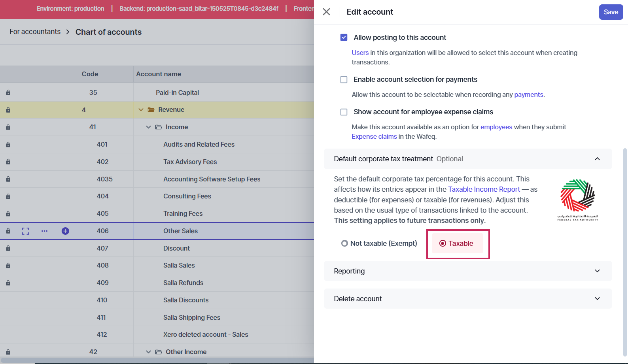Click the Save button
Viewport: 628px width, 364px height.
611,12
